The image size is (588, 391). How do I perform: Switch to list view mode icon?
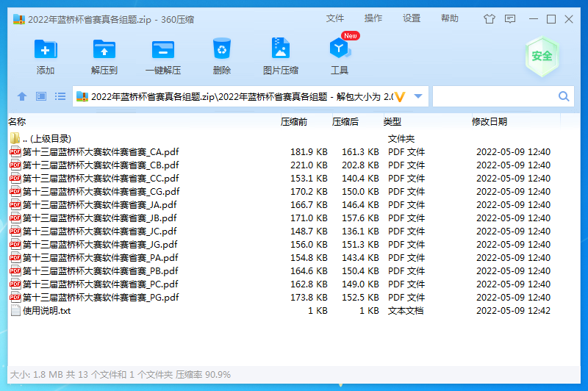[x=60, y=96]
